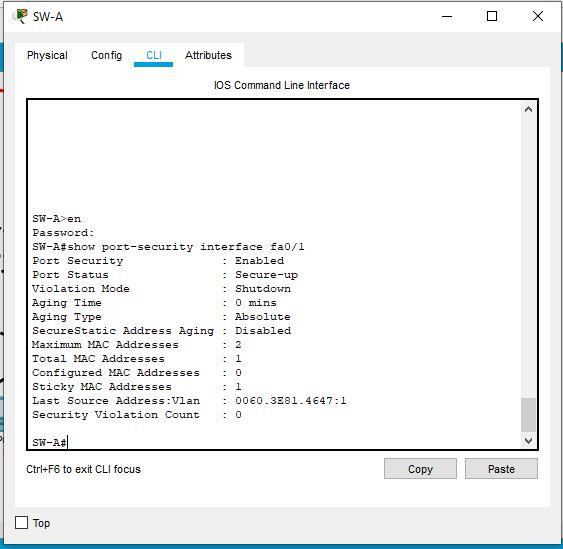Click the CLI scrollbar down arrow
The height and width of the screenshot is (549, 563).
(528, 441)
